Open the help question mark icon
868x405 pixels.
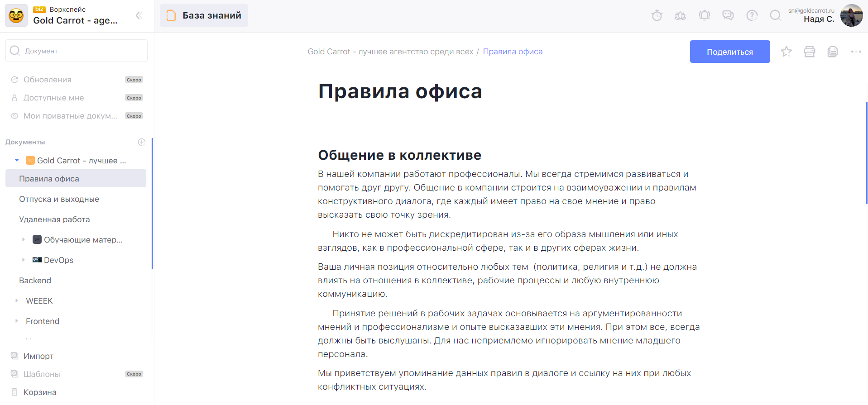click(752, 16)
